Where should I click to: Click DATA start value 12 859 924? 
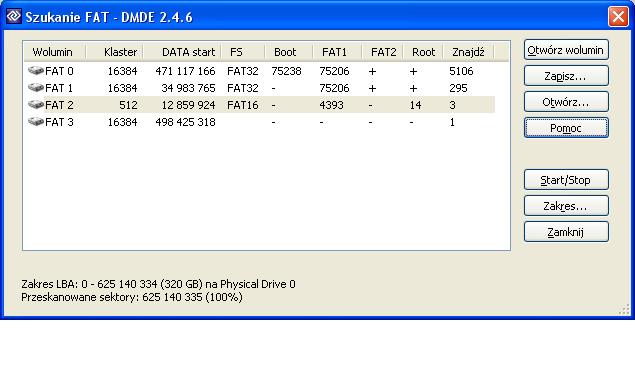(x=188, y=105)
